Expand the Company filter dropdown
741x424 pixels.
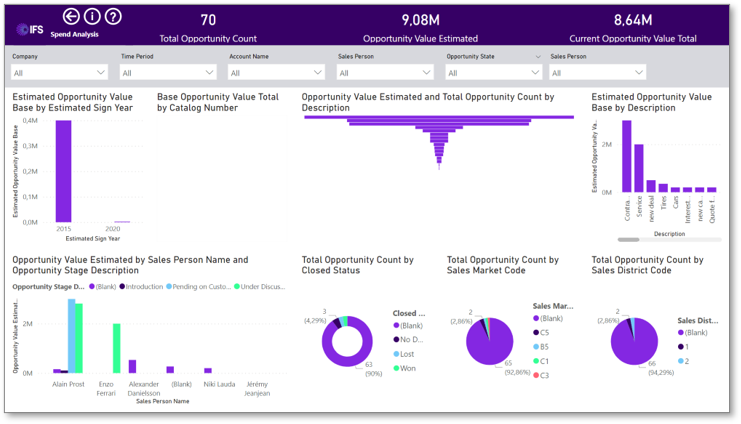click(x=60, y=72)
